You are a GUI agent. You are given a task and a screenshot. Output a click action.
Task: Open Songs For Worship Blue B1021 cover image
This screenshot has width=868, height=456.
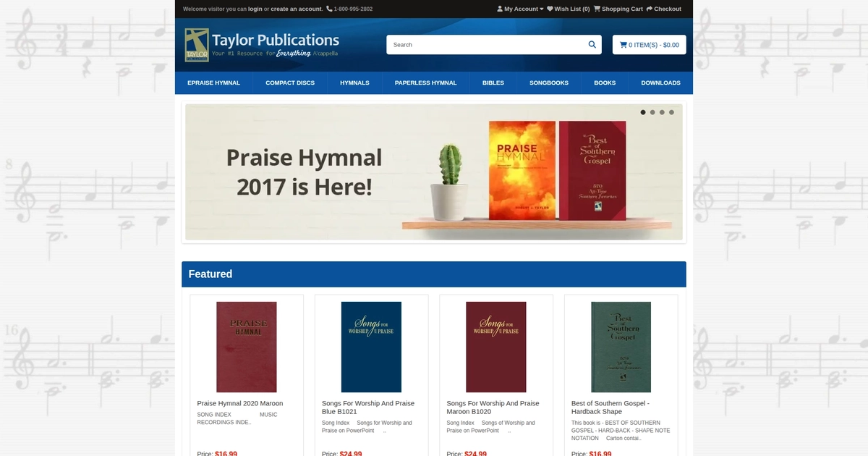371,347
